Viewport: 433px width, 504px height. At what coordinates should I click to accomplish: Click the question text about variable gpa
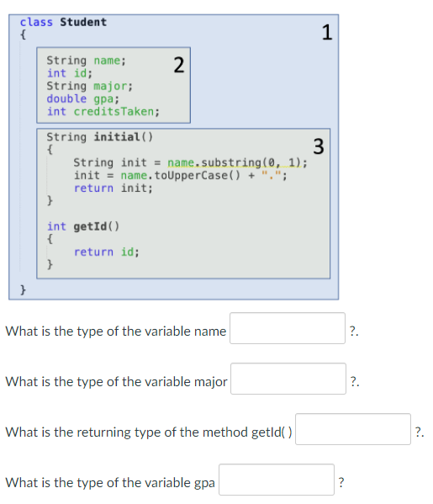tap(110, 482)
